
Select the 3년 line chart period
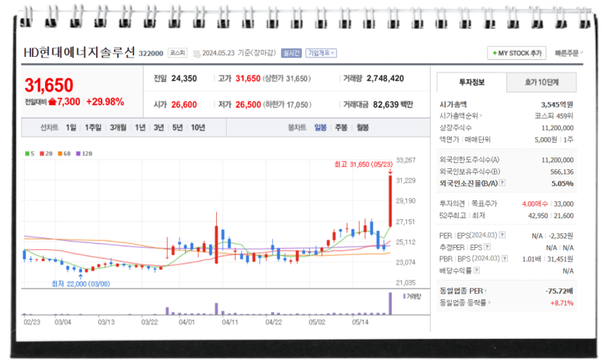tap(159, 128)
